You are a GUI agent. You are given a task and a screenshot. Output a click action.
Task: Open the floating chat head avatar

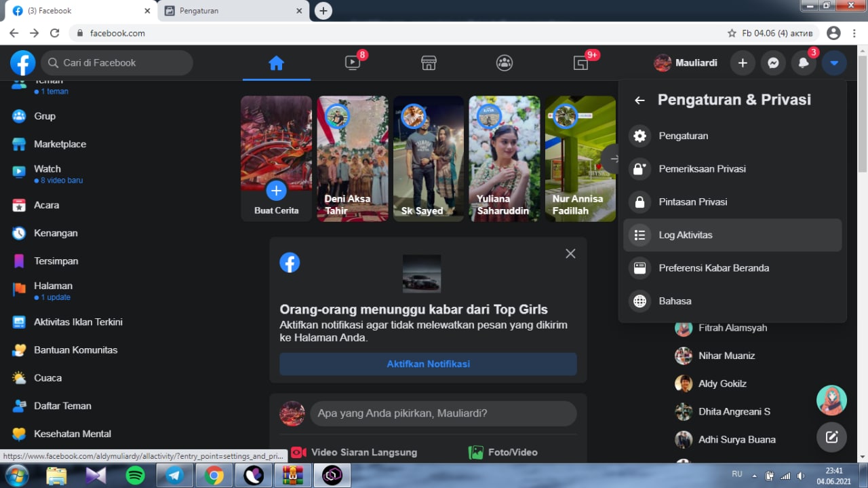pyautogui.click(x=831, y=400)
